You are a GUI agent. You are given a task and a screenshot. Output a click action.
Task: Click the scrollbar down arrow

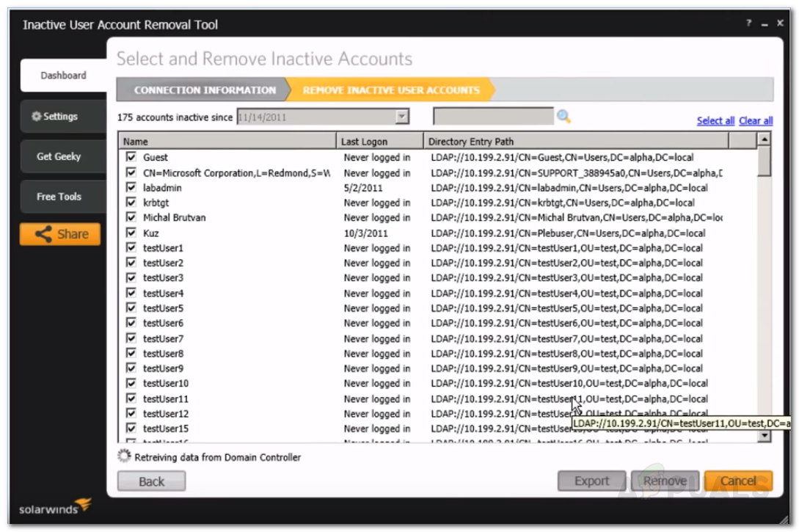[x=764, y=436]
